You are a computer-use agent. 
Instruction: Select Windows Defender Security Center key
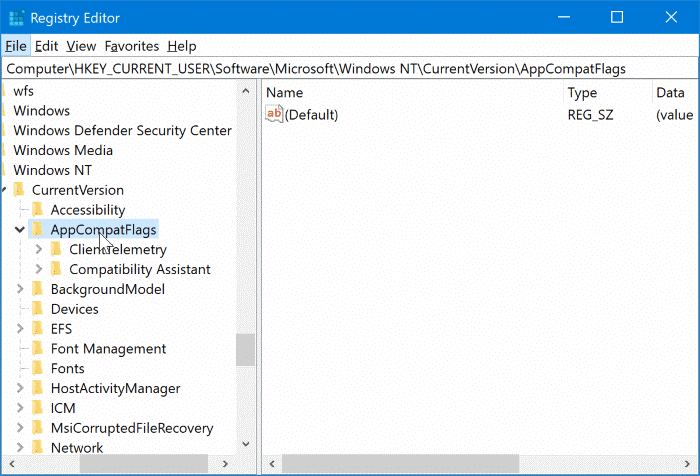122,130
